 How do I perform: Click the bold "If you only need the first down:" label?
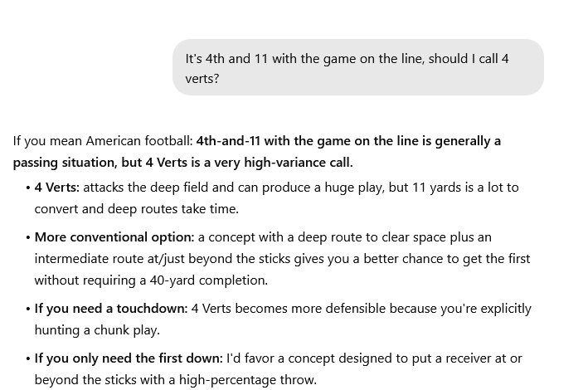point(129,358)
